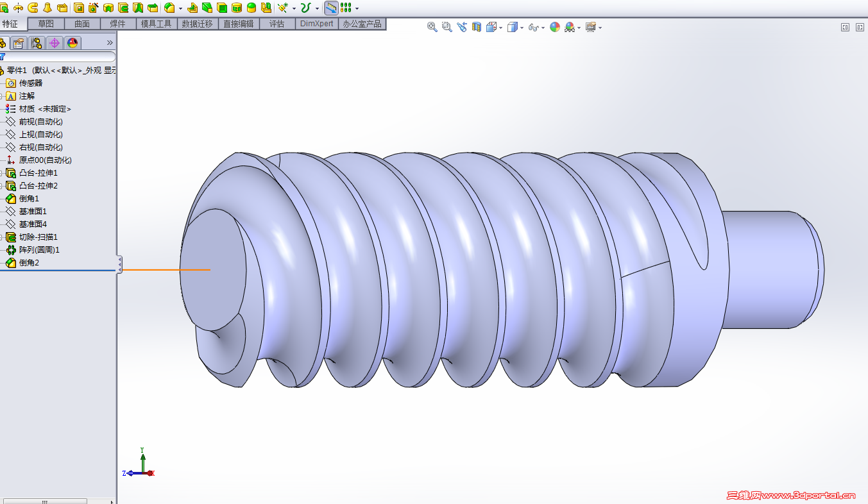The height and width of the screenshot is (504, 868).
Task: Click the Curves toolbar icon
Action: pos(306,8)
